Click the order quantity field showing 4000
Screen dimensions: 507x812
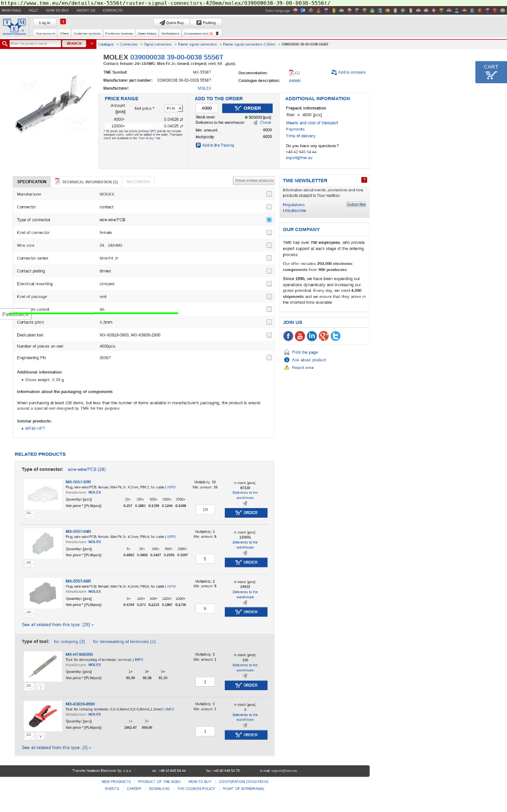point(207,108)
